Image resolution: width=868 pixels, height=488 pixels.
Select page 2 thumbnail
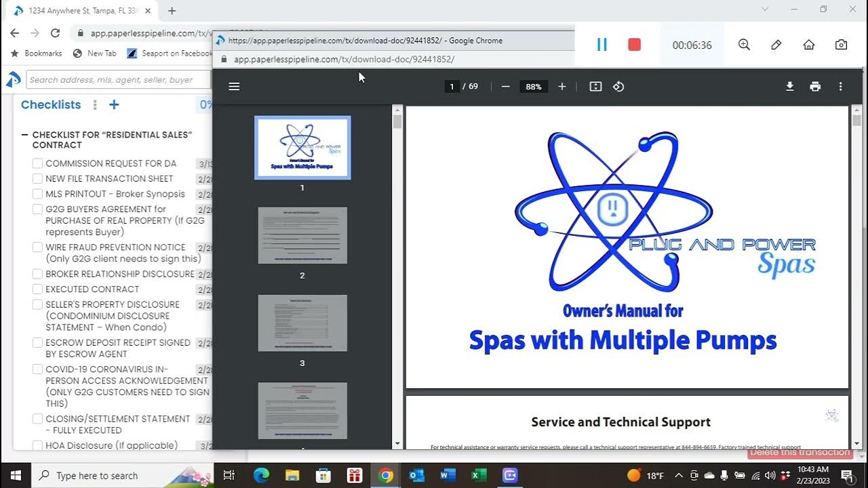(x=302, y=235)
